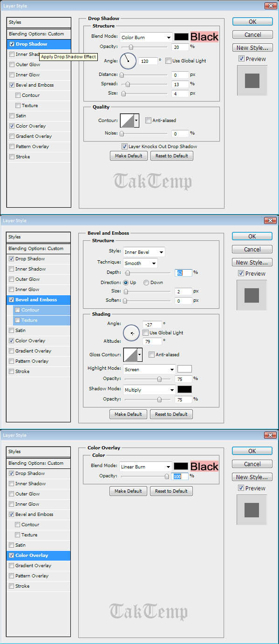Select the highlighted Color Overlay style entry
Viewport: 279px width, 644px height.
pos(39,556)
